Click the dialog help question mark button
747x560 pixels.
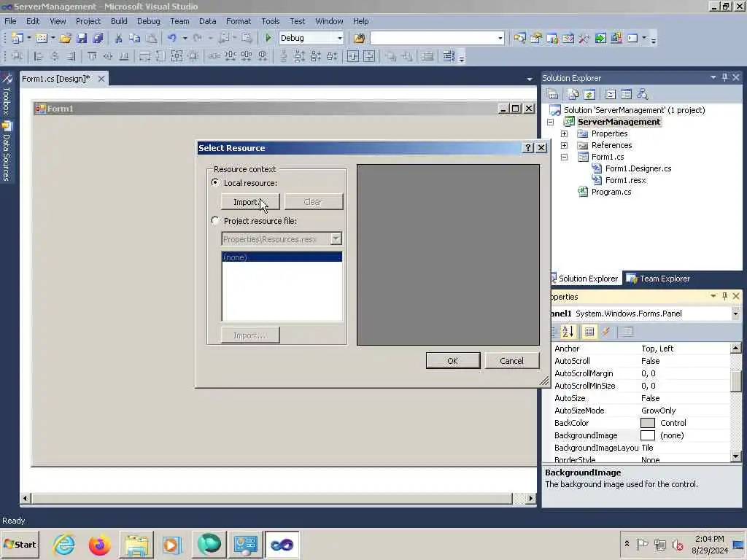(x=528, y=147)
